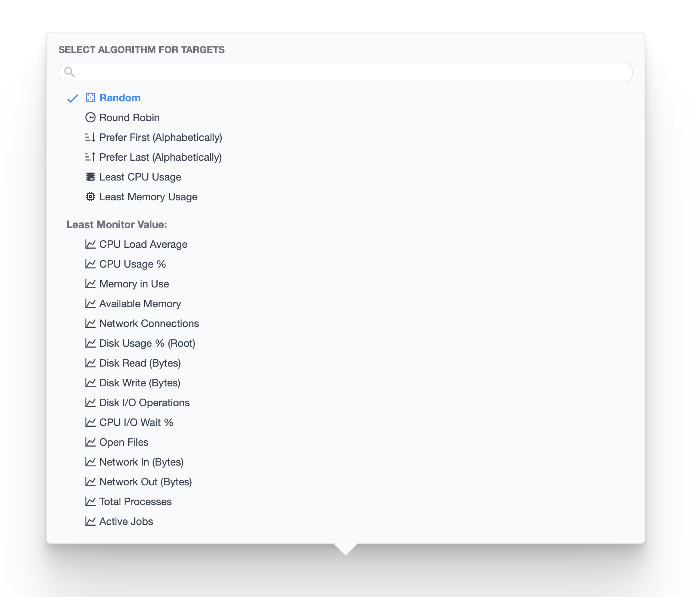The height and width of the screenshot is (597, 700).
Task: Choose Open Files monitor option
Action: click(124, 442)
